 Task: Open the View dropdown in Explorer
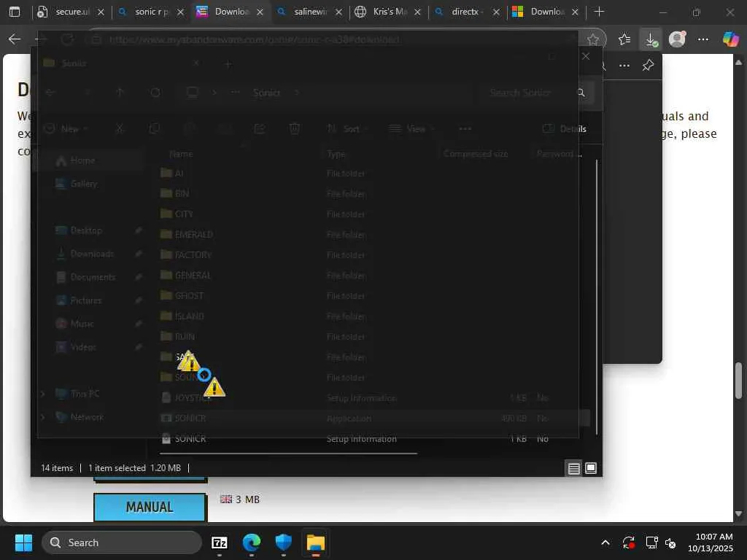point(412,128)
